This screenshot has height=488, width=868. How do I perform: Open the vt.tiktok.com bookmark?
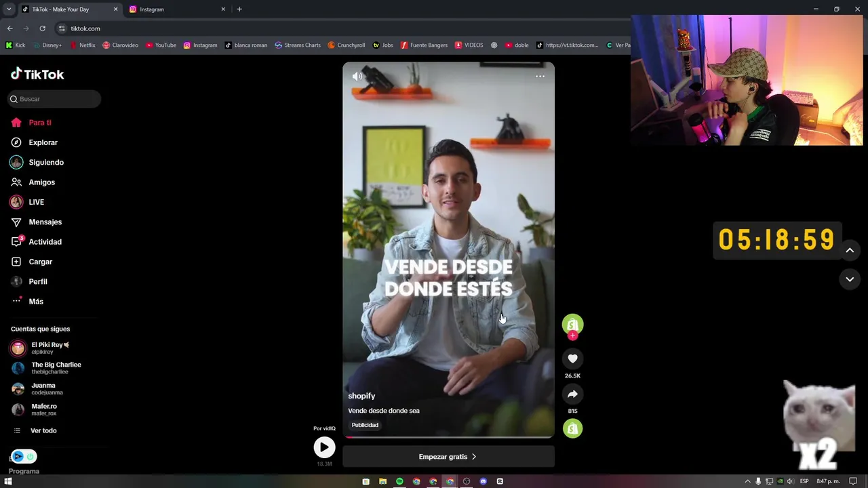click(x=567, y=45)
